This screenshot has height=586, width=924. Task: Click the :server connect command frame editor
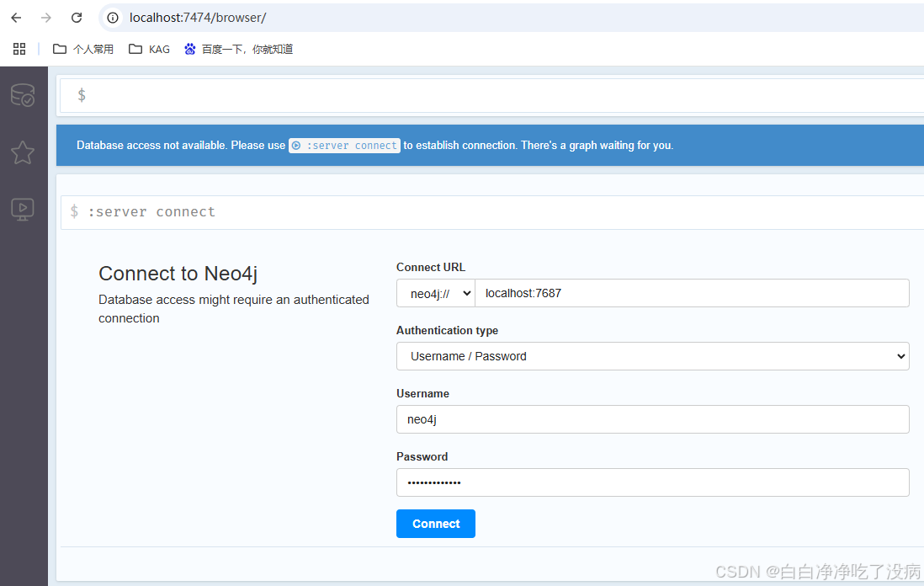[x=492, y=212]
